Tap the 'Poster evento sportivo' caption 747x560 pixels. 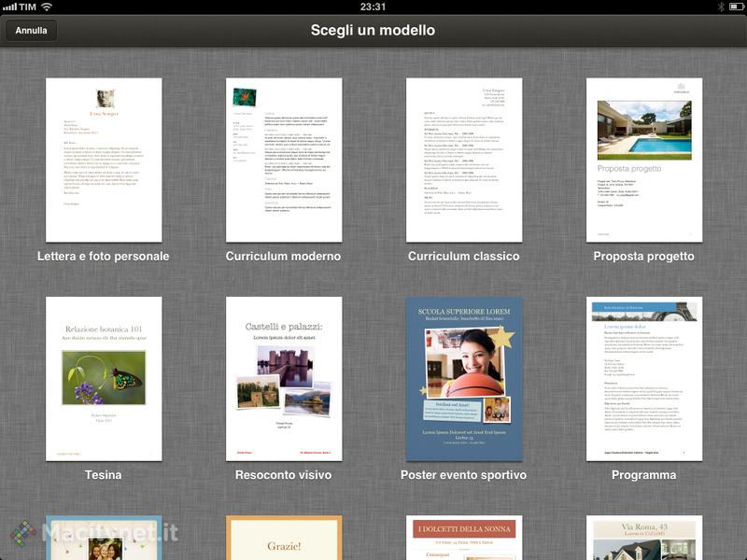pos(464,475)
